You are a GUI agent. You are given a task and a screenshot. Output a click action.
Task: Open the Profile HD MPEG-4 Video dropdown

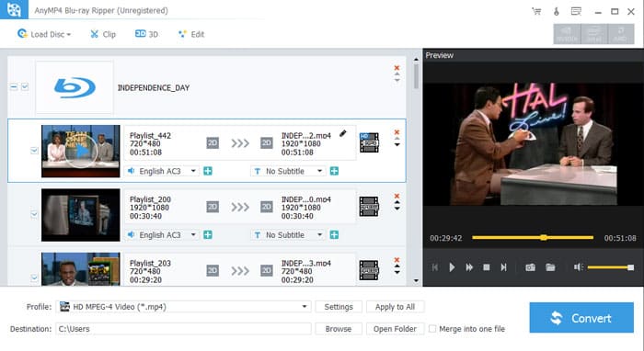tap(184, 307)
